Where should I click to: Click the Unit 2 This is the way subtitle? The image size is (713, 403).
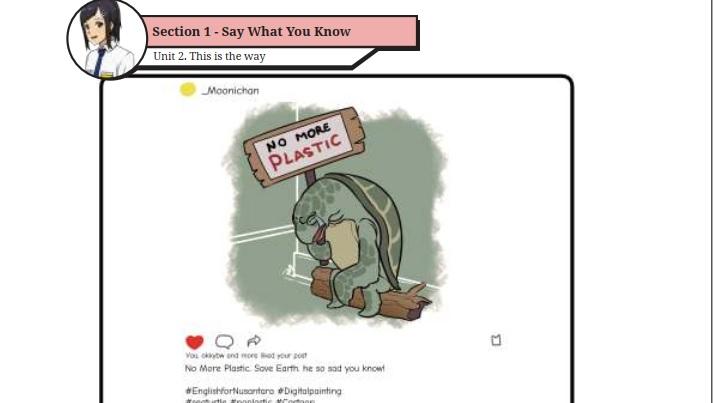coord(209,56)
